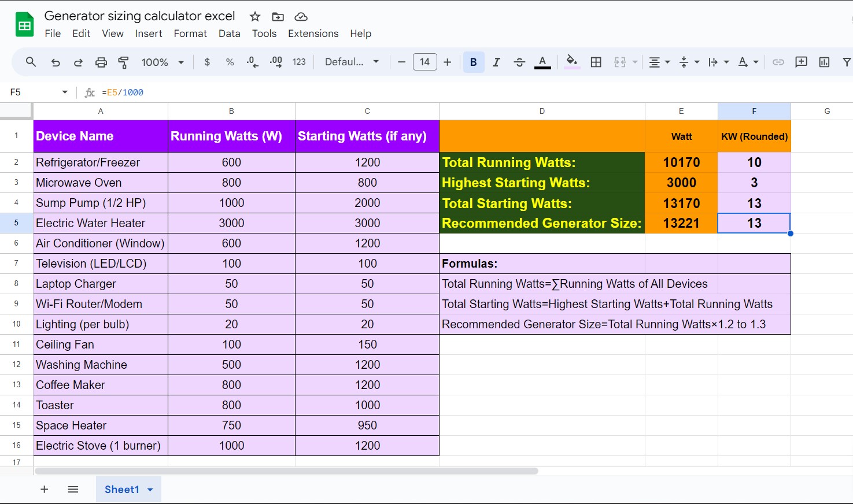This screenshot has width=853, height=504.
Task: Undo the last change
Action: click(x=55, y=62)
